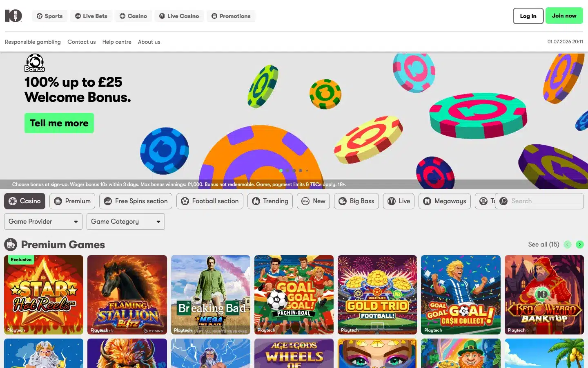Expand the Game Provider dropdown

pos(43,222)
